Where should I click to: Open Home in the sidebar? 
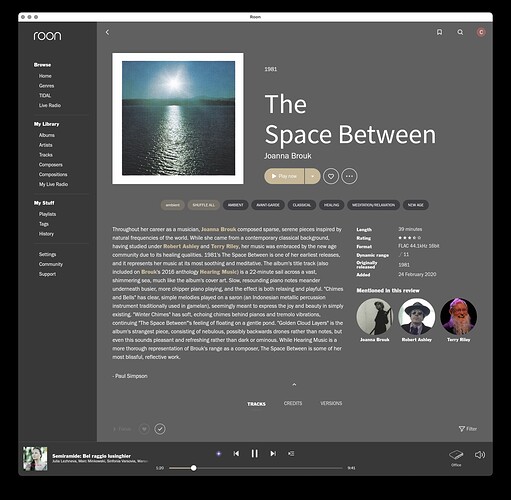coord(45,76)
